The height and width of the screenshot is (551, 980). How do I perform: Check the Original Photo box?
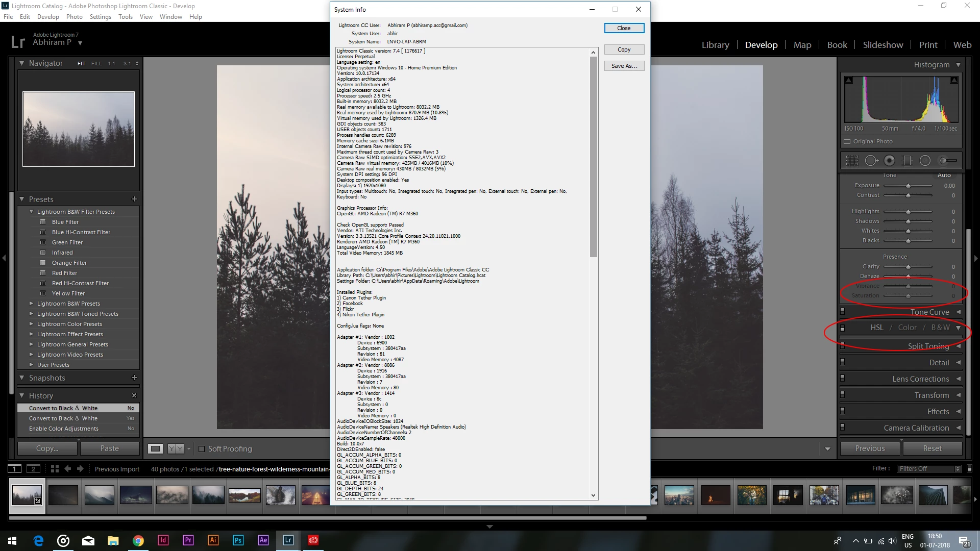coord(847,141)
